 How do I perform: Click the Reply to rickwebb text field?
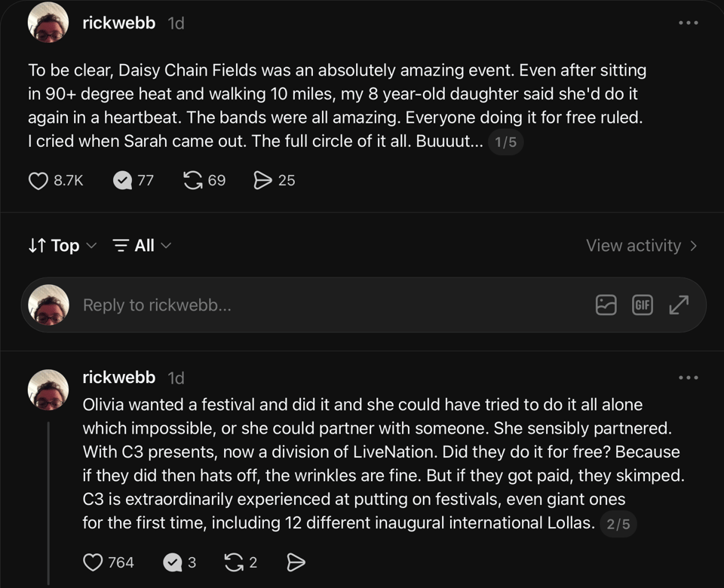[333, 305]
